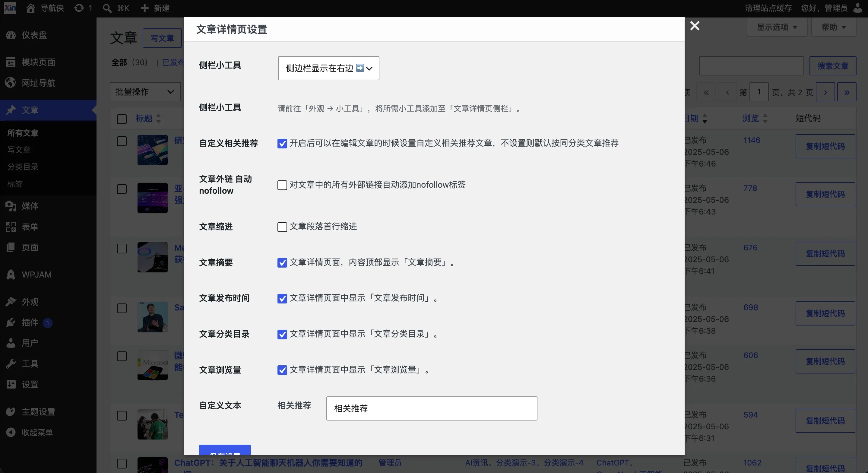Click the current page number field
Viewport: 868px width, 473px height.
759,92
